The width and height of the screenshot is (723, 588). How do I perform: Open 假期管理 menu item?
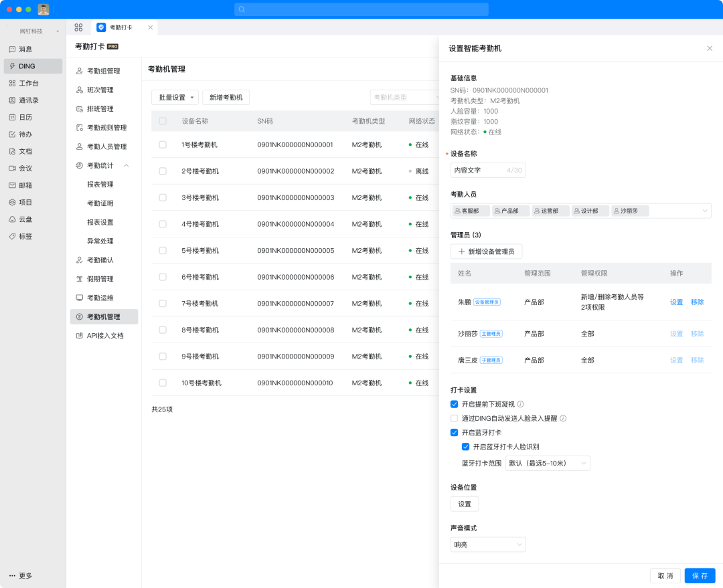point(100,279)
